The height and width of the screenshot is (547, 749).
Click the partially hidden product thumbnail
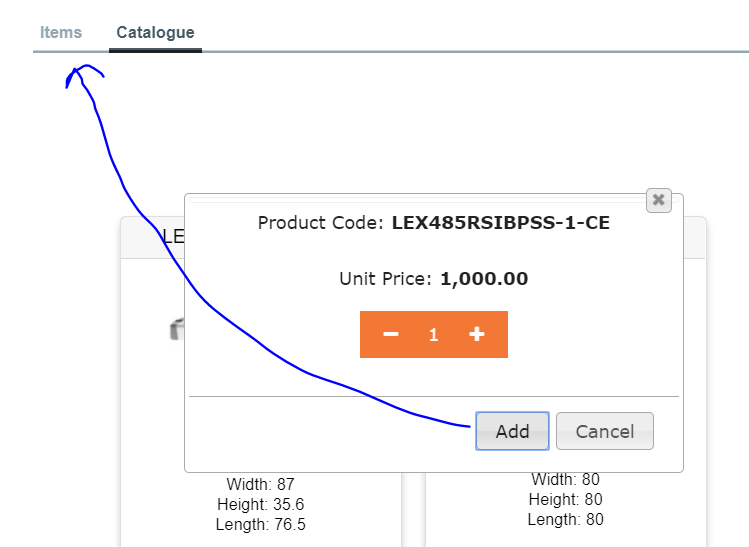tap(177, 329)
